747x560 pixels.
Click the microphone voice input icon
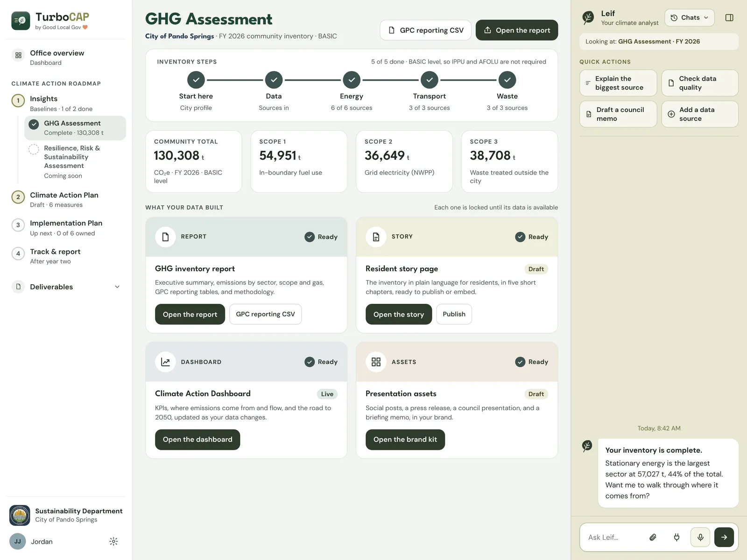click(x=700, y=537)
